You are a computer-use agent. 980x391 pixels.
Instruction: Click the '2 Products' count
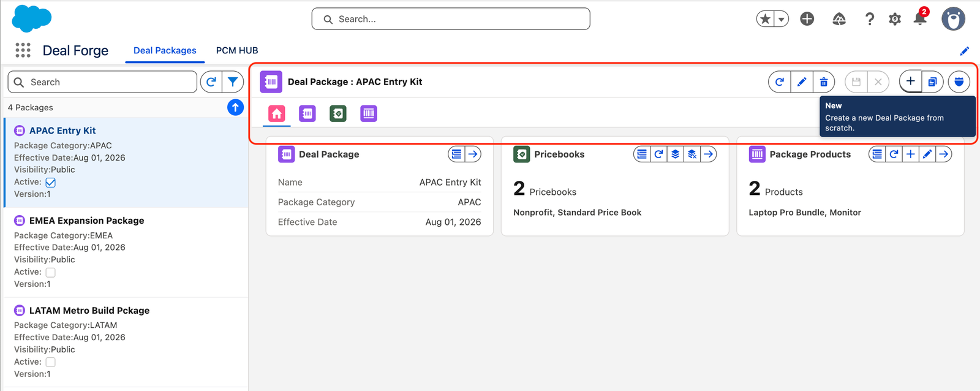point(775,189)
